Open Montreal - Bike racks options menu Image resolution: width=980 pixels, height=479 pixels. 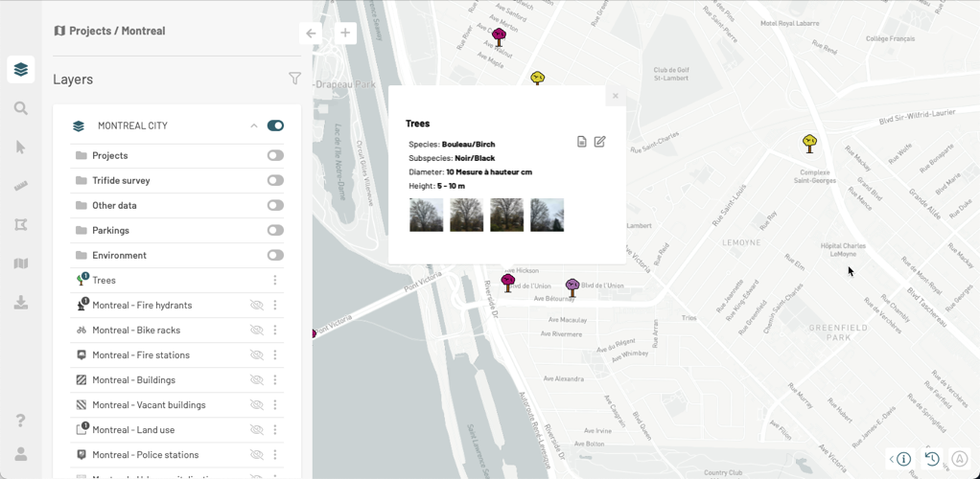pos(275,331)
